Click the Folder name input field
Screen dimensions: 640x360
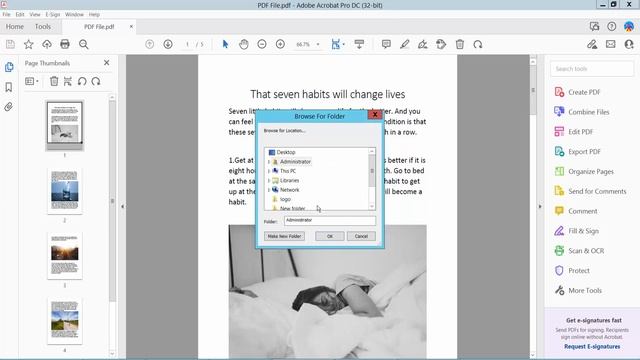[x=330, y=221]
